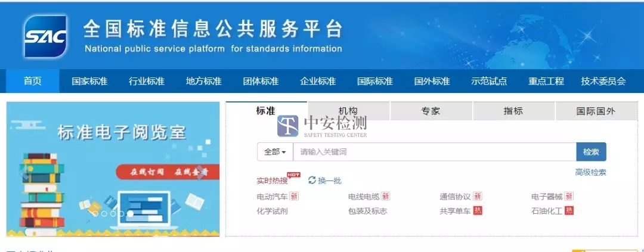Screen dimensions: 644x252
Task: Select the first carousel indicator dot
Action: (x=95, y=213)
